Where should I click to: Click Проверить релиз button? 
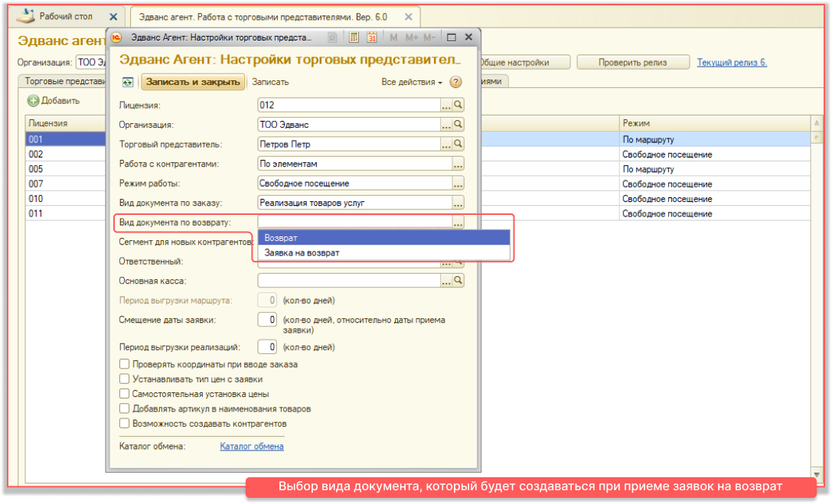tap(632, 63)
